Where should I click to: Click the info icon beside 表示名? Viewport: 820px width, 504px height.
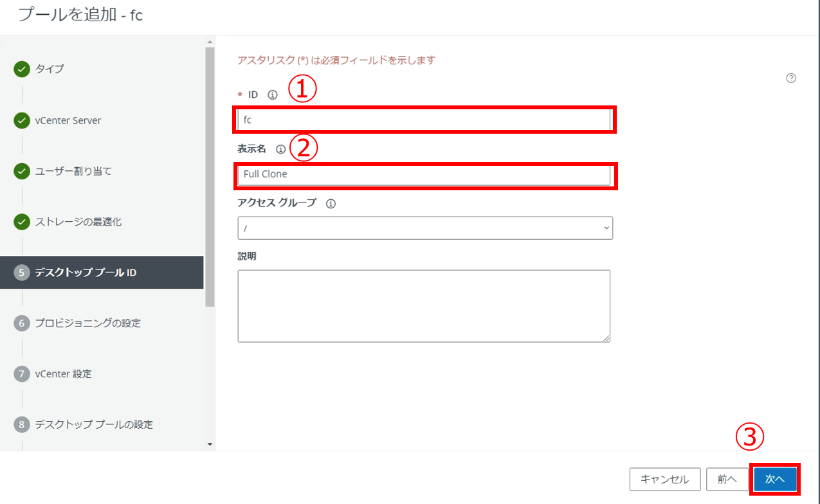(x=280, y=149)
